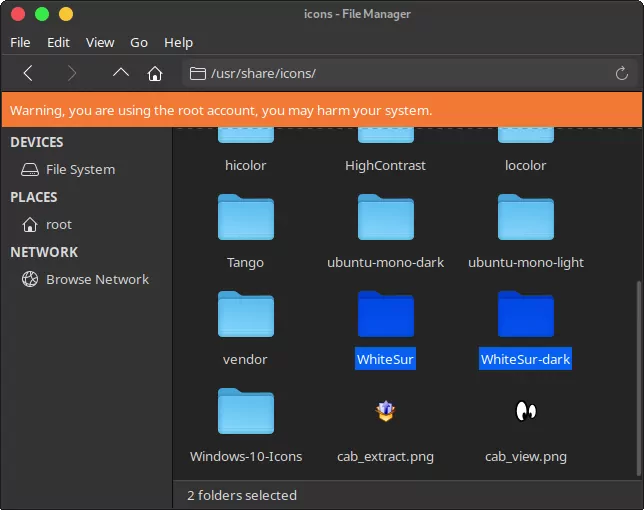The width and height of the screenshot is (644, 510).
Task: Open the File menu
Action: coord(20,42)
